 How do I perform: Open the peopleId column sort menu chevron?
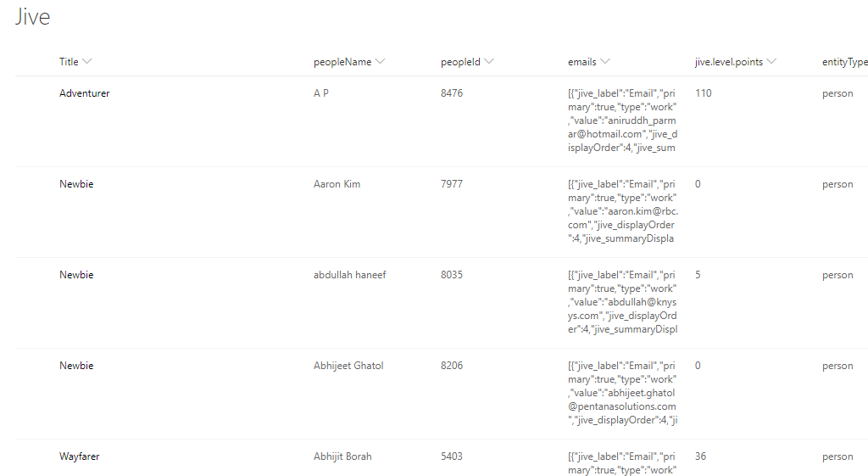(489, 62)
